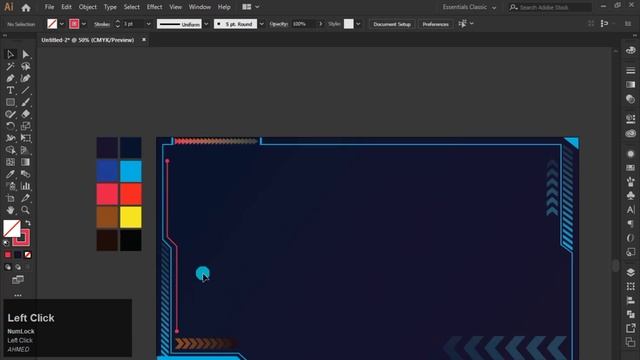Choose the Shaper tool

coord(10,114)
